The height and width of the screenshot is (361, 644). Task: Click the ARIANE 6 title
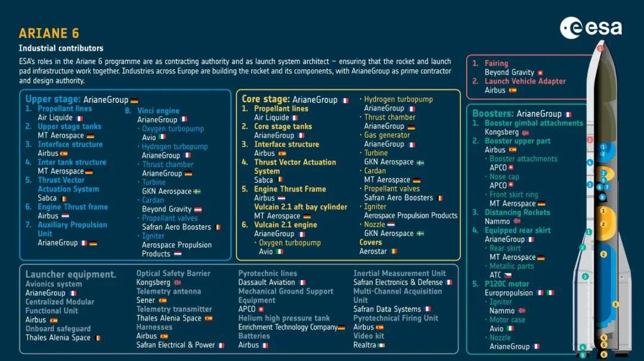[49, 33]
